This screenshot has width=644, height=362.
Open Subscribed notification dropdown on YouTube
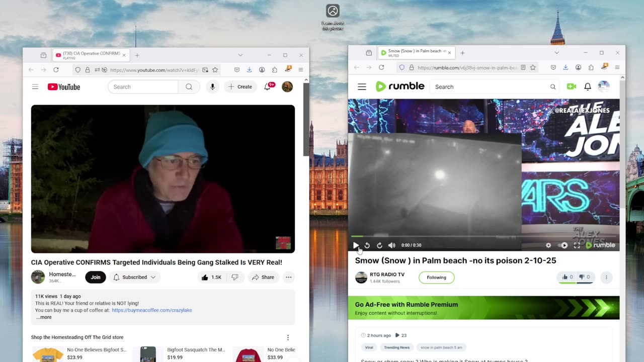click(x=134, y=277)
